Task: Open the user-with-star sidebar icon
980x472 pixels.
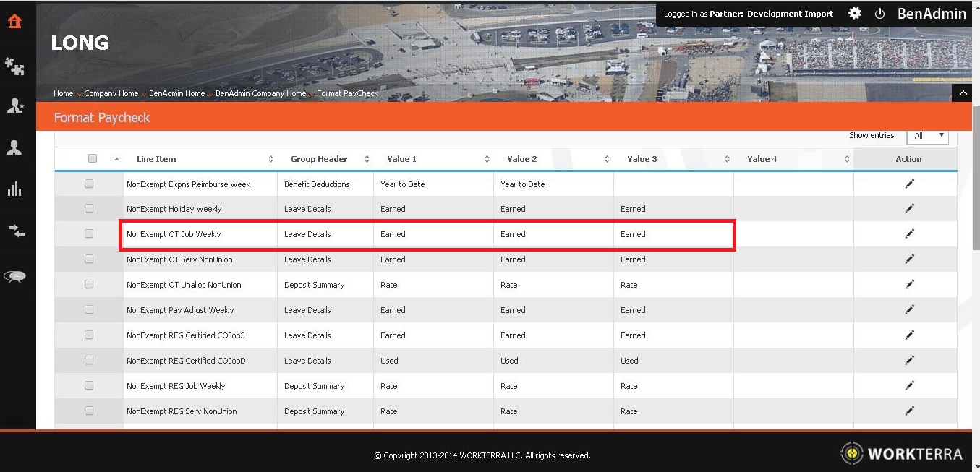Action: [x=14, y=106]
